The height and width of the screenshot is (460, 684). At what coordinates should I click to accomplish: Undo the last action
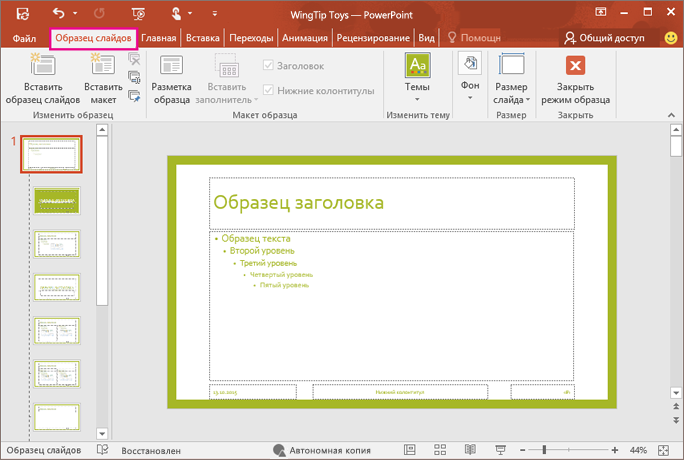(x=58, y=14)
